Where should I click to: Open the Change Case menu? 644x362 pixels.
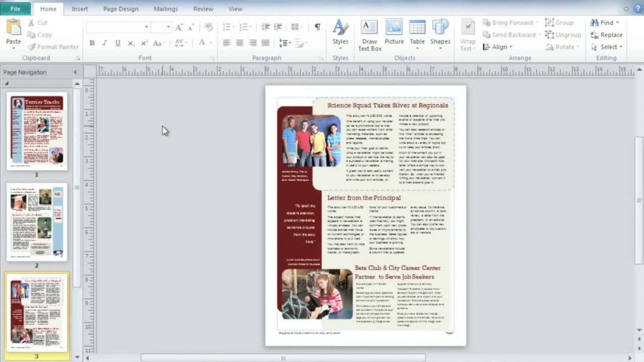[x=158, y=43]
